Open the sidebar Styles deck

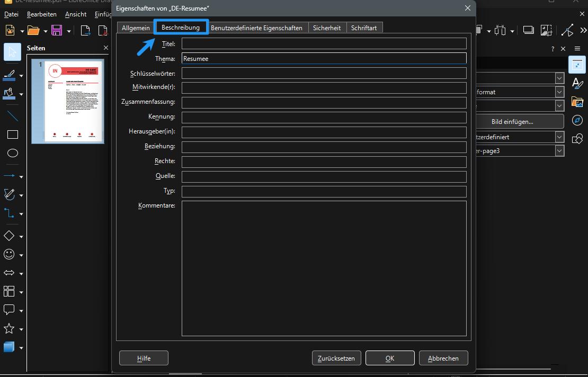click(x=577, y=83)
